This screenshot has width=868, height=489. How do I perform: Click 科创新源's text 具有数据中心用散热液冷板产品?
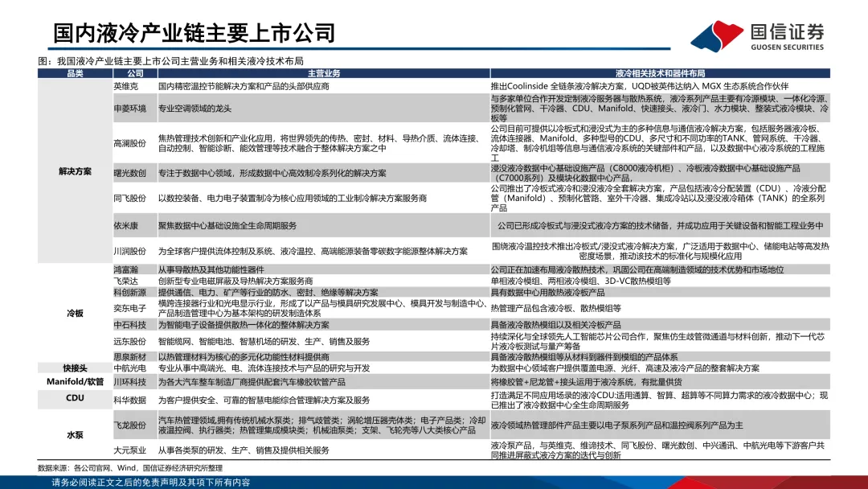point(548,293)
